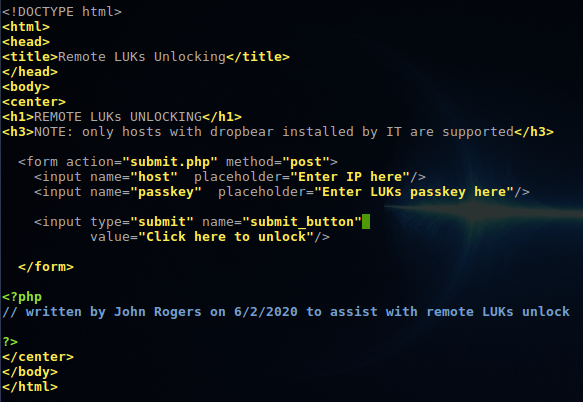Image resolution: width=583 pixels, height=402 pixels.
Task: Click the closing form tag
Action: (46, 267)
